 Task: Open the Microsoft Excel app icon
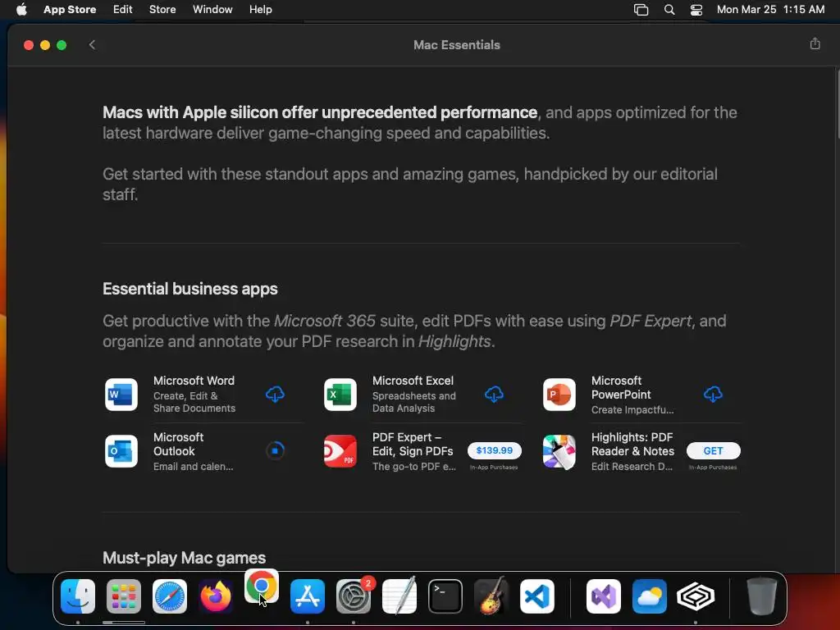click(x=340, y=395)
